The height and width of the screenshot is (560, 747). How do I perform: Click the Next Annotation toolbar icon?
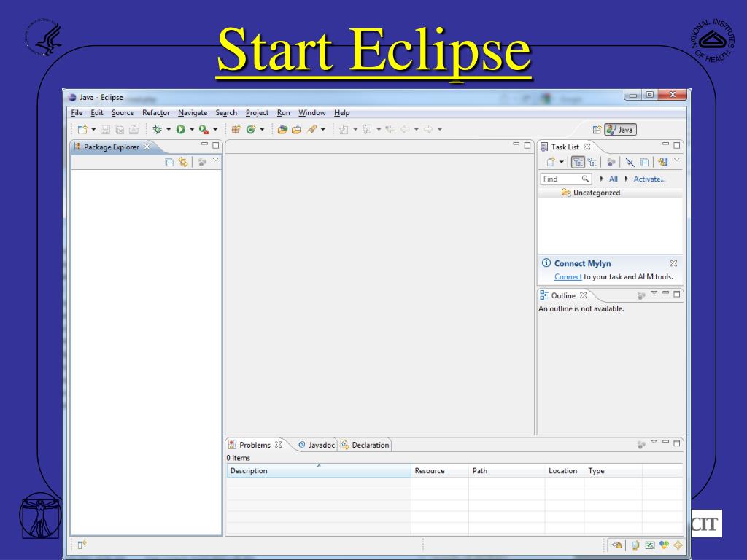[344, 130]
